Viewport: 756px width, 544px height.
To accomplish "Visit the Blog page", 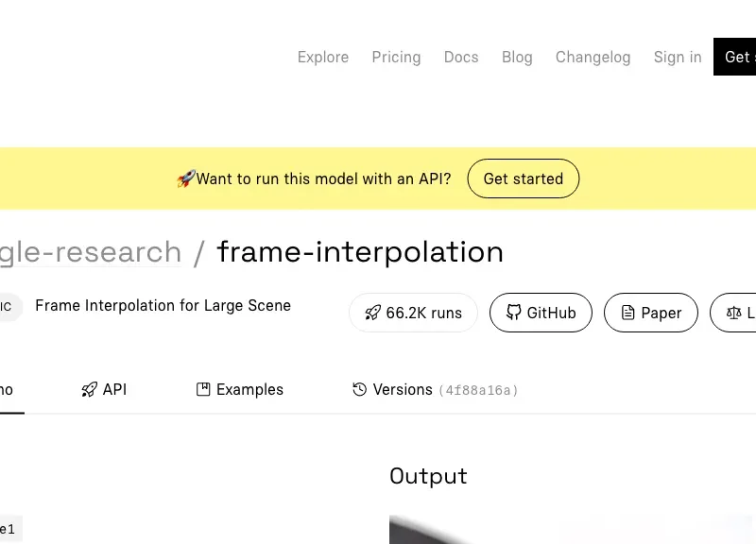I will pyautogui.click(x=517, y=57).
